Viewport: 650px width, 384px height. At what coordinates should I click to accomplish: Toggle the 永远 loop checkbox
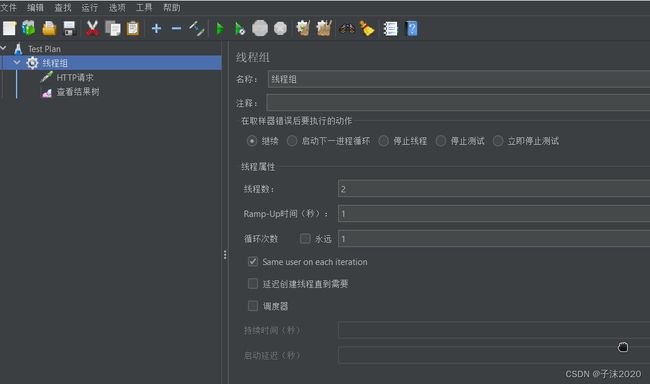click(x=305, y=238)
